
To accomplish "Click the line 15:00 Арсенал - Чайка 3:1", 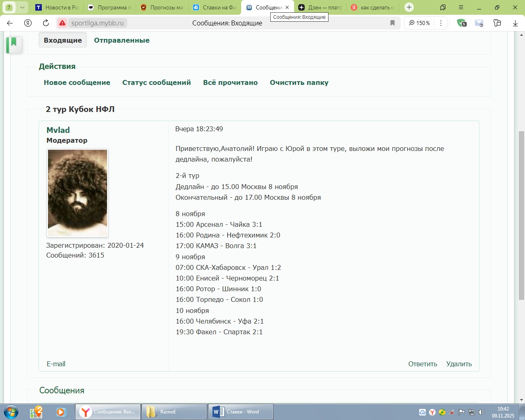I will pyautogui.click(x=219, y=224).
